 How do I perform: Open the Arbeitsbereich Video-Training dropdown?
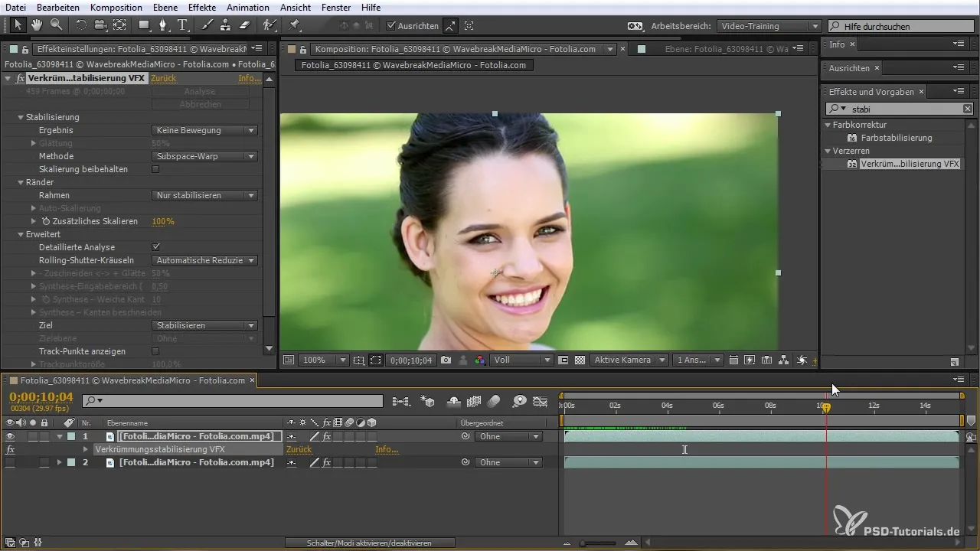[769, 26]
